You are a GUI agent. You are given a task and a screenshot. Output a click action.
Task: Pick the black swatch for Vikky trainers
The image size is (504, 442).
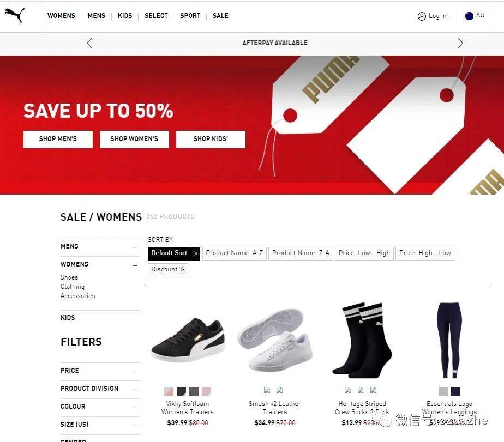181,391
